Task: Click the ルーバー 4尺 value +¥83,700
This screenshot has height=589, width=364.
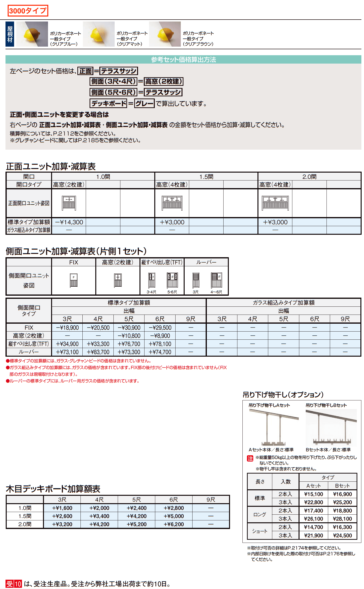Action: pyautogui.click(x=98, y=352)
